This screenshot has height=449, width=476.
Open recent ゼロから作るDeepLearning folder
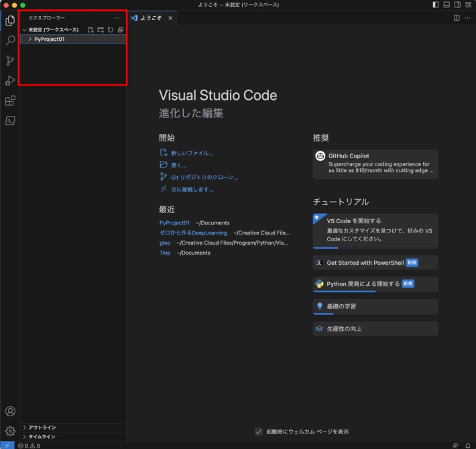(193, 233)
